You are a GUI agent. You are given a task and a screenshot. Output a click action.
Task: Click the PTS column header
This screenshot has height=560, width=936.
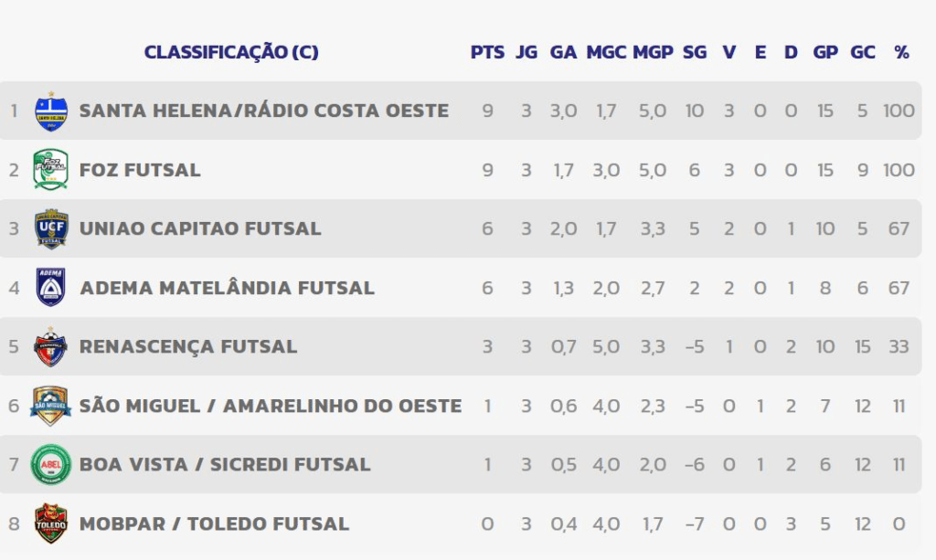tap(487, 52)
